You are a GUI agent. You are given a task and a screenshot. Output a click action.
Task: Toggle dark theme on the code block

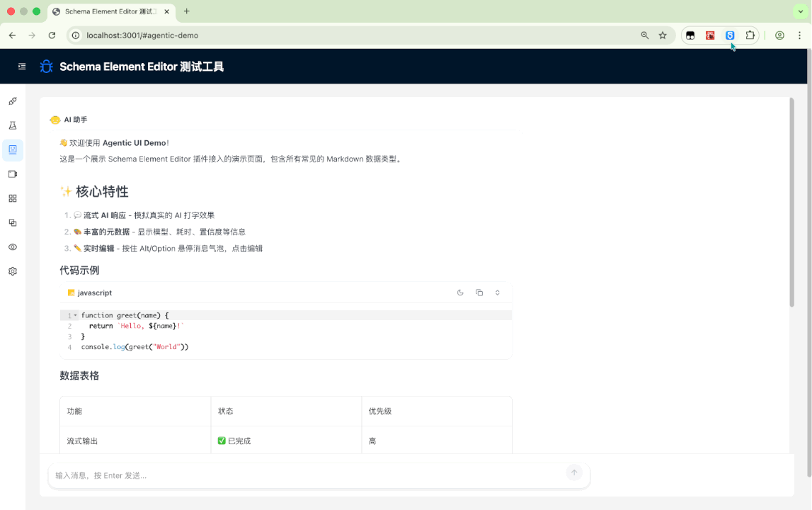460,293
